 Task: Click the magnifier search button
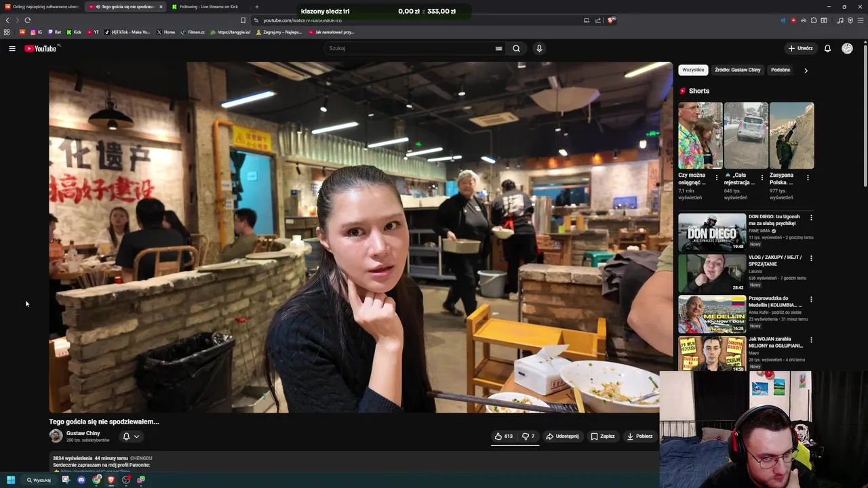point(516,48)
